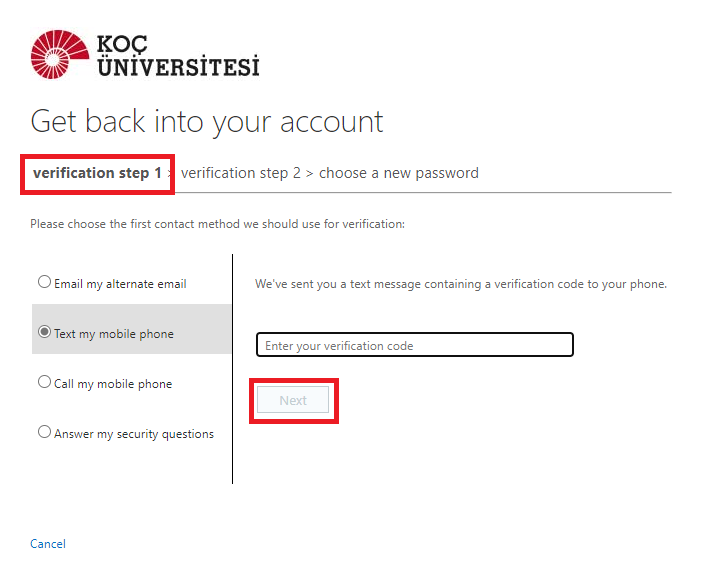This screenshot has height=563, width=714.
Task: Click the 'Call my mobile phone' label text
Action: 113,384
